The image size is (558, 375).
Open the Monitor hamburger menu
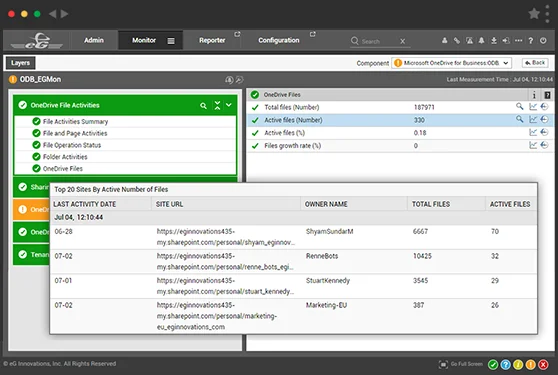(171, 41)
